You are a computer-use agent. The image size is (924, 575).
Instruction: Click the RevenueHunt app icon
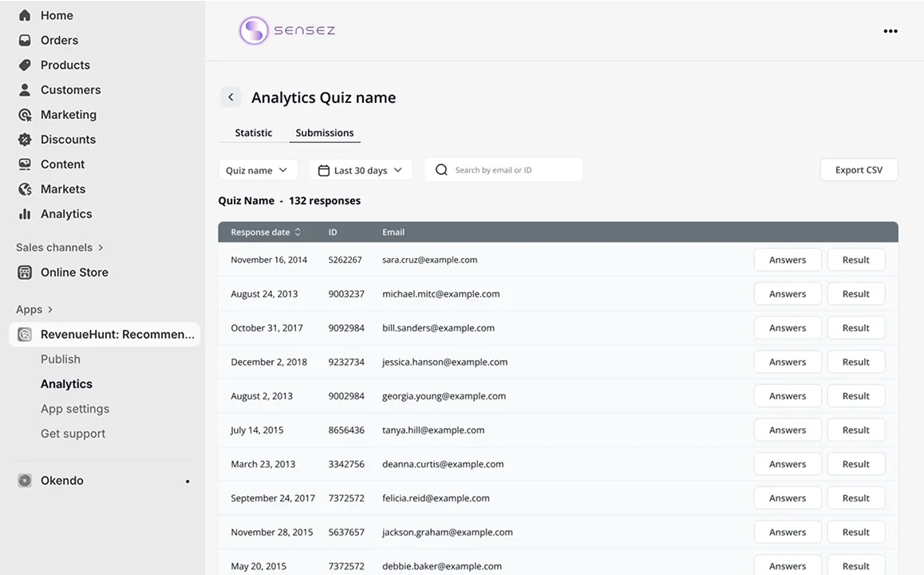[x=25, y=335]
